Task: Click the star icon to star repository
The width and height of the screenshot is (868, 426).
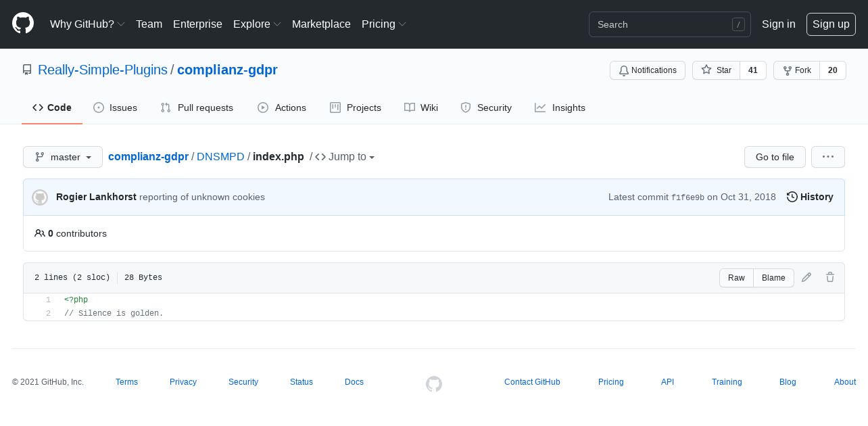Action: click(x=706, y=70)
